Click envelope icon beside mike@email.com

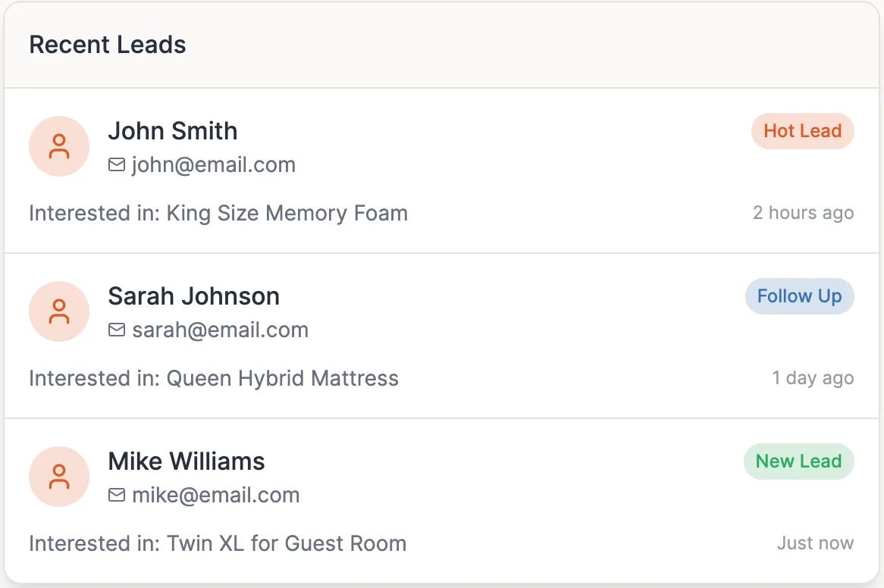coord(117,496)
